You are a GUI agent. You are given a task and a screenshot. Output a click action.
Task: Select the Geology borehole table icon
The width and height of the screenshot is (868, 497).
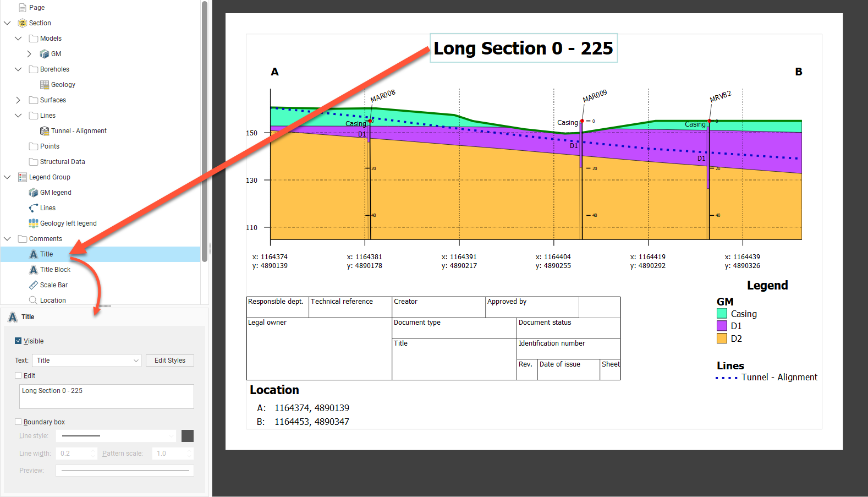pyautogui.click(x=45, y=85)
